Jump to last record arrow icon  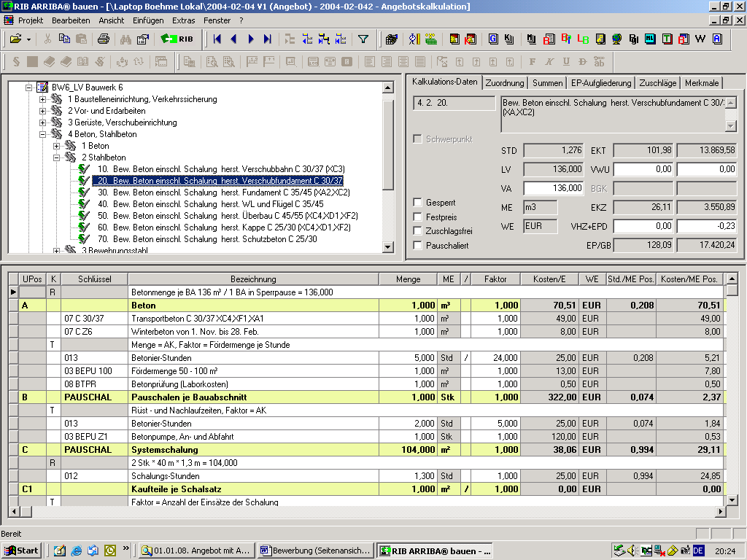pos(267,39)
